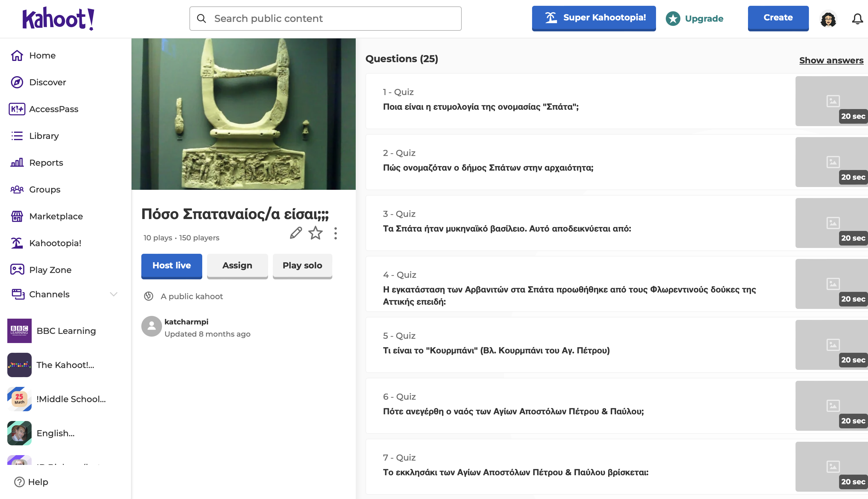Click the Search public content field
Screen dimensions: 868x499
point(325,19)
